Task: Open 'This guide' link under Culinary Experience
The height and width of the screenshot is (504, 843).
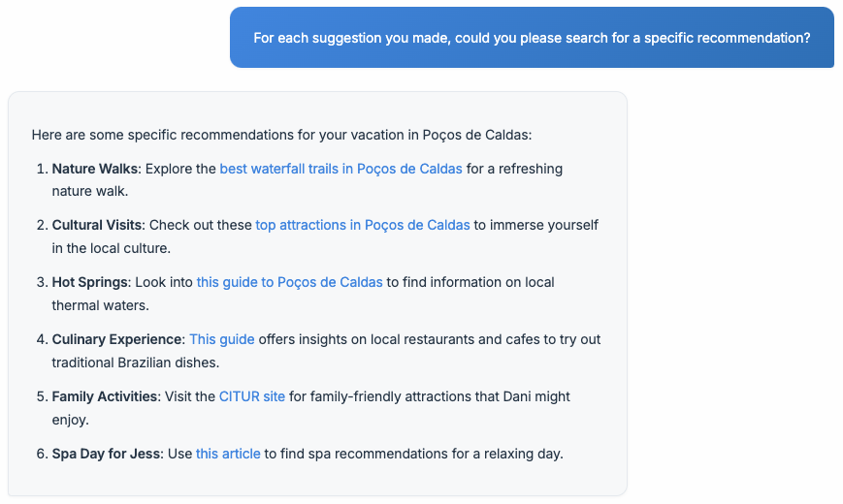Action: point(221,339)
